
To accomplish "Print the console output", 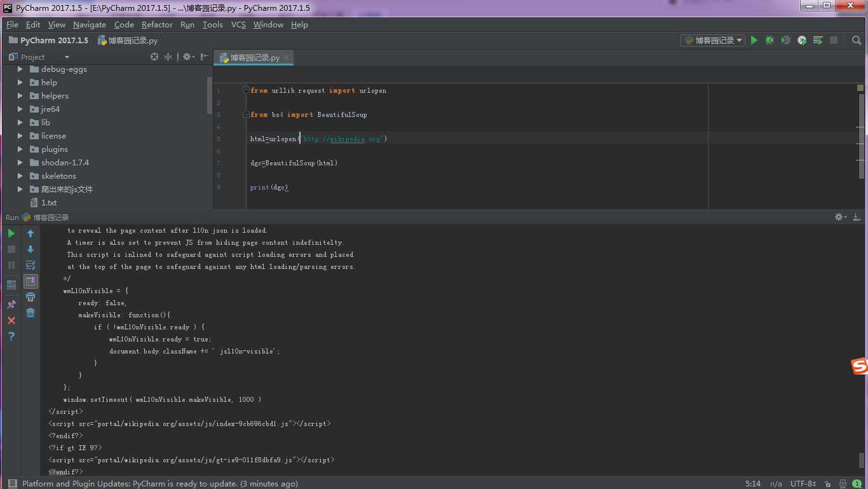I will (x=31, y=297).
